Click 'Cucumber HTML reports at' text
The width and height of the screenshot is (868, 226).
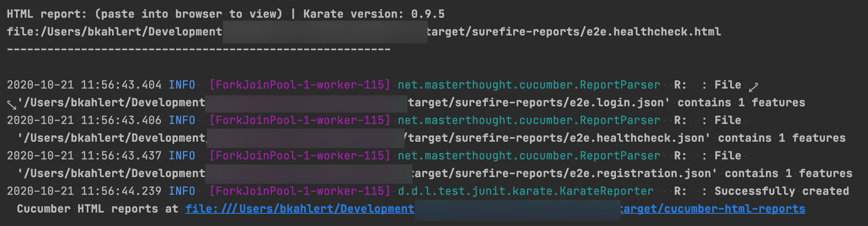[97, 209]
